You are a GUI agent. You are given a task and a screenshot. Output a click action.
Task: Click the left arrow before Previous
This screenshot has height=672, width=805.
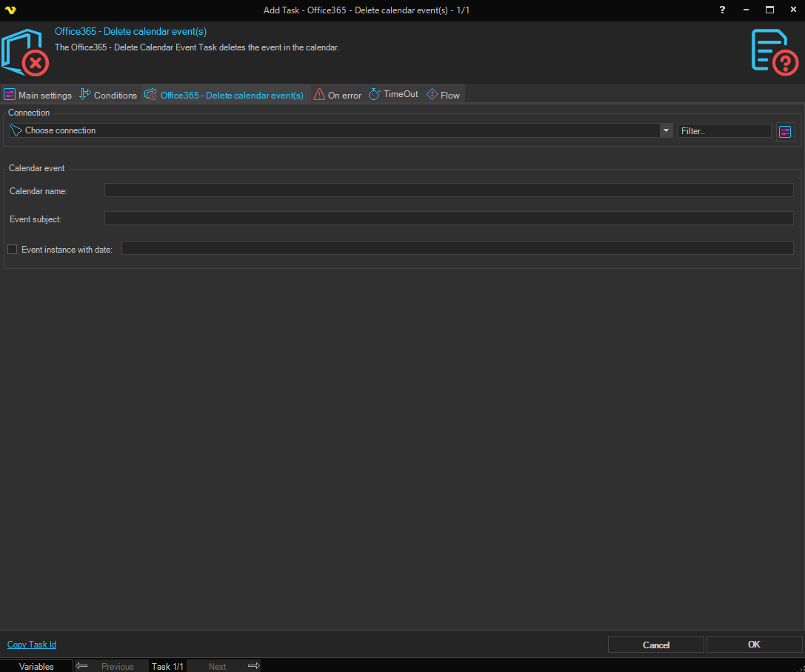pyautogui.click(x=82, y=666)
